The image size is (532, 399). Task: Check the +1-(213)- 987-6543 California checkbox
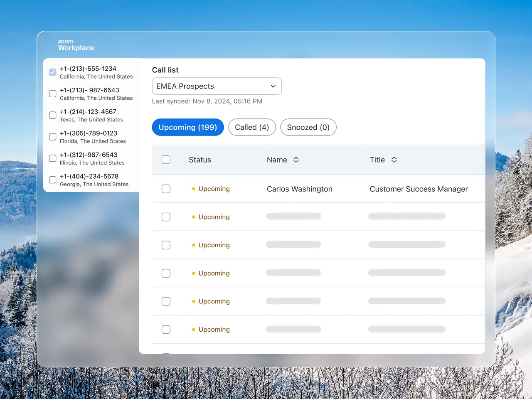tap(53, 94)
